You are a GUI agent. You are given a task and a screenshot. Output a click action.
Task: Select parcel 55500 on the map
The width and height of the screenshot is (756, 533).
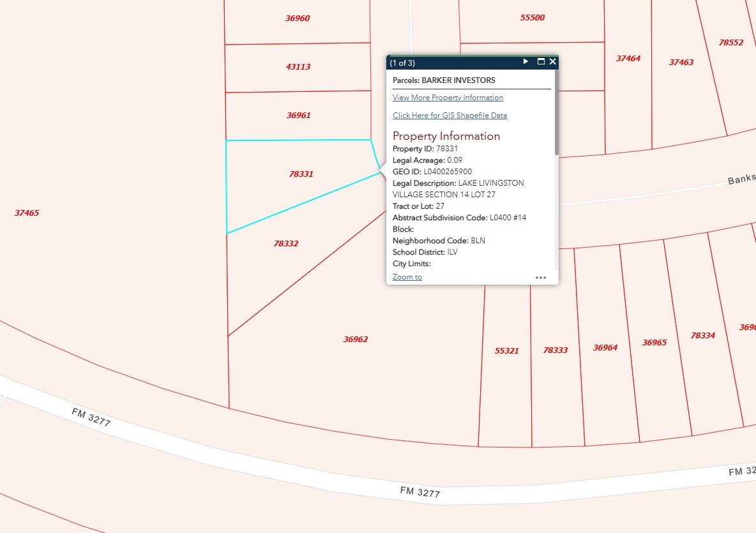[x=532, y=18]
